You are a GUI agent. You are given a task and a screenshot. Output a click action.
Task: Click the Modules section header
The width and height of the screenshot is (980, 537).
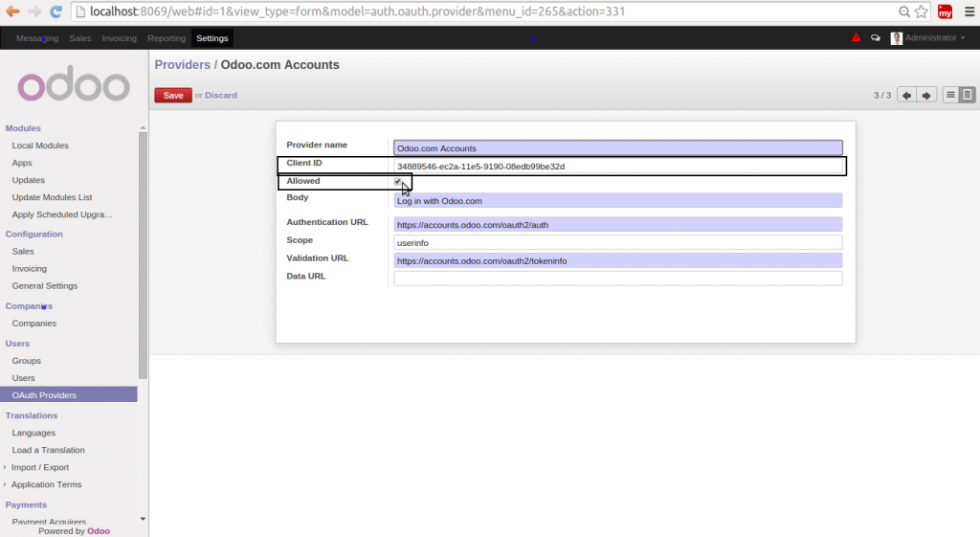23,128
